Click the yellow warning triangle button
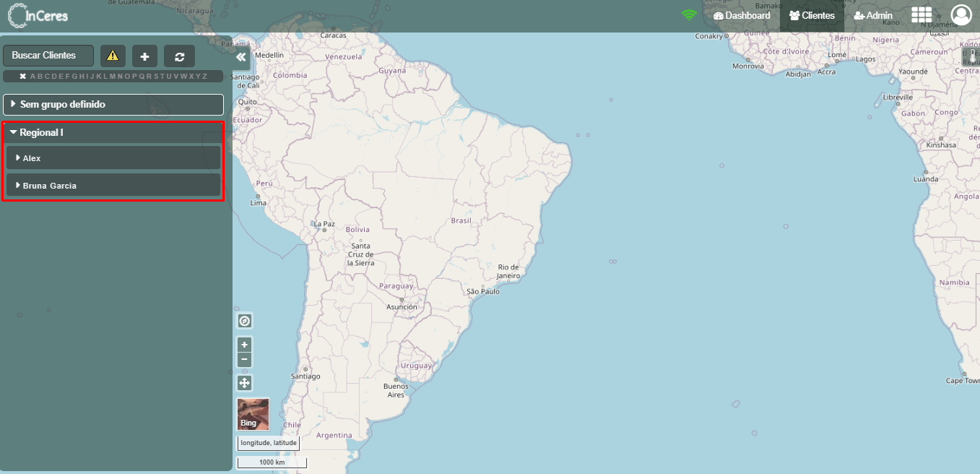The height and width of the screenshot is (474, 980). click(113, 56)
